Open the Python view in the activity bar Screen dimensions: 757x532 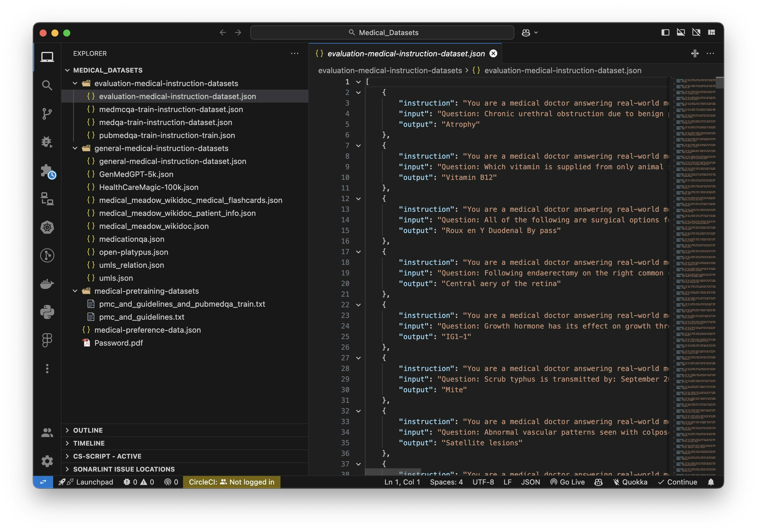pyautogui.click(x=47, y=312)
